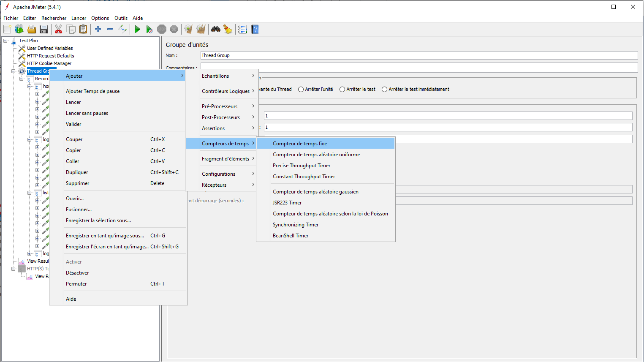Select Arrêter le test immédiatement radio button

384,90
